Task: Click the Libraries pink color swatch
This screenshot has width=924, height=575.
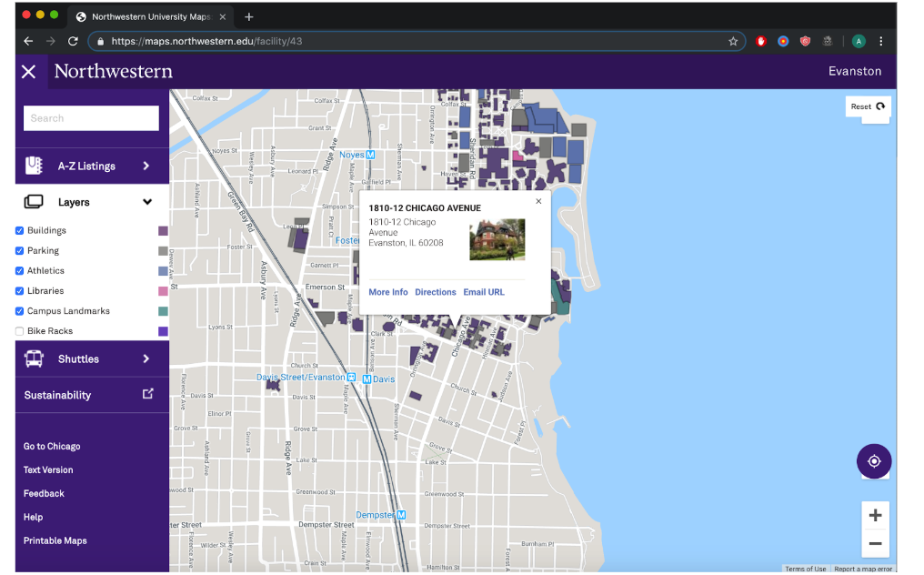Action: coord(163,291)
